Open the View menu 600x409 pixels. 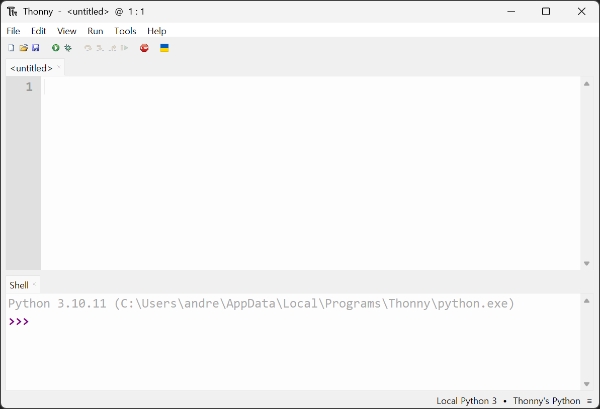tap(67, 31)
